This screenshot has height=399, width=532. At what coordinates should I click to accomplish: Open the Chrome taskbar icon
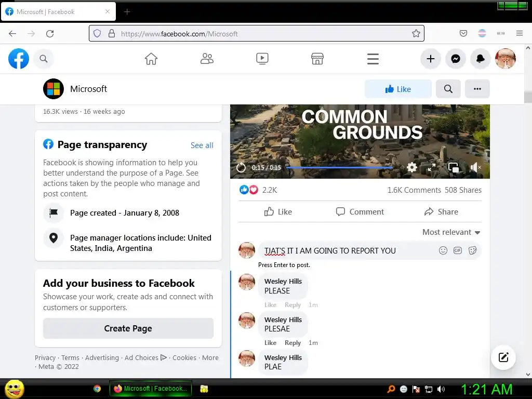97,389
